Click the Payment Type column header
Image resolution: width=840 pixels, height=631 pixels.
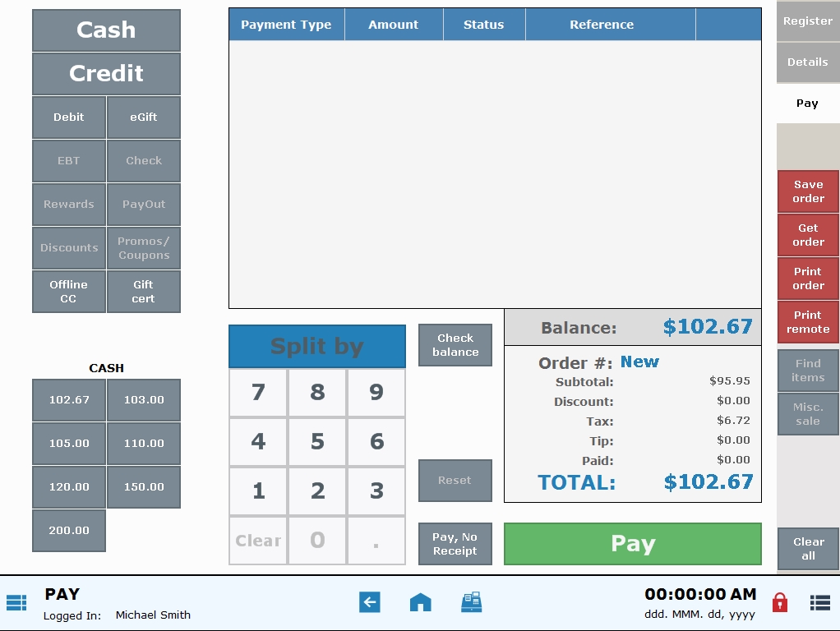[286, 25]
